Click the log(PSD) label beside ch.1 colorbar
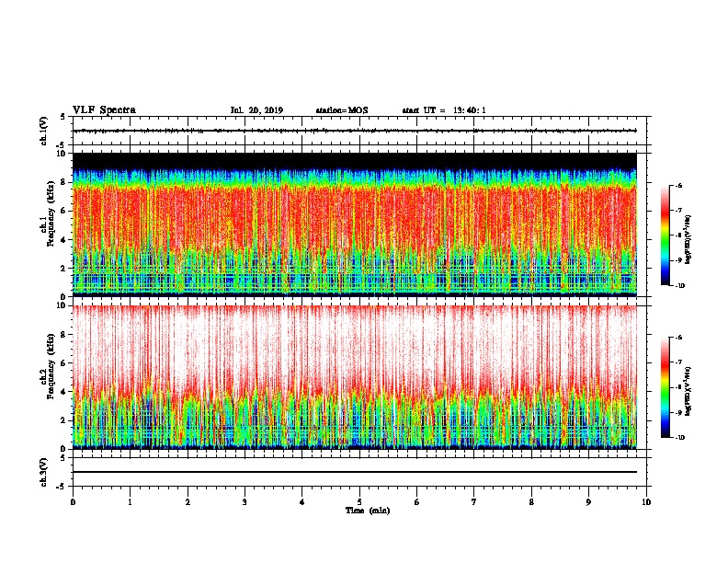 click(688, 239)
